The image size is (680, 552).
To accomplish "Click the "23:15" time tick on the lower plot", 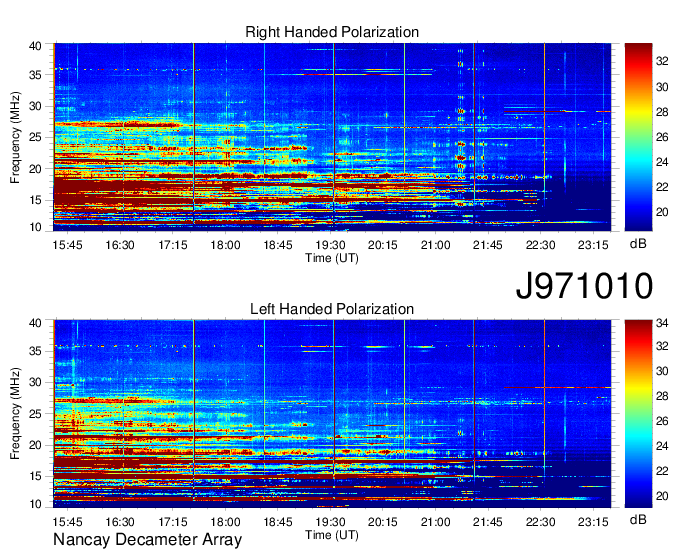I will (x=593, y=522).
